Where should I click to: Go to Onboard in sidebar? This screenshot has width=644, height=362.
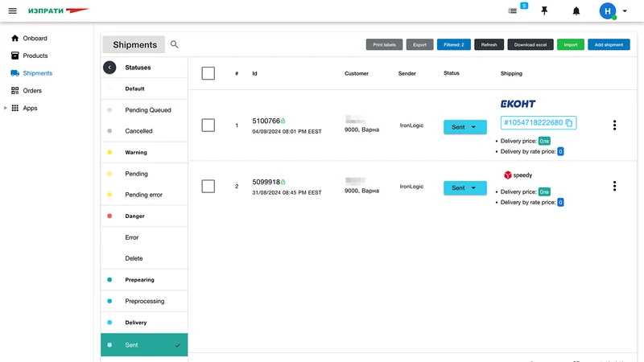tap(35, 38)
